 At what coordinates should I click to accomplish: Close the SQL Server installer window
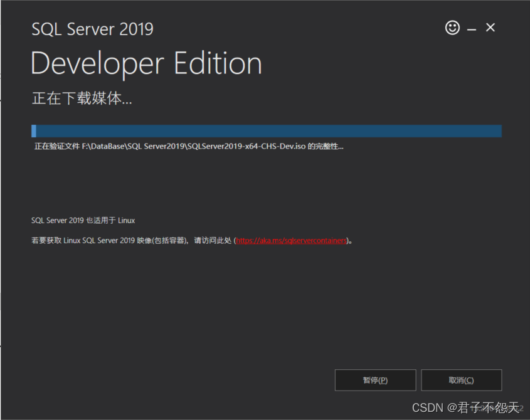[490, 28]
